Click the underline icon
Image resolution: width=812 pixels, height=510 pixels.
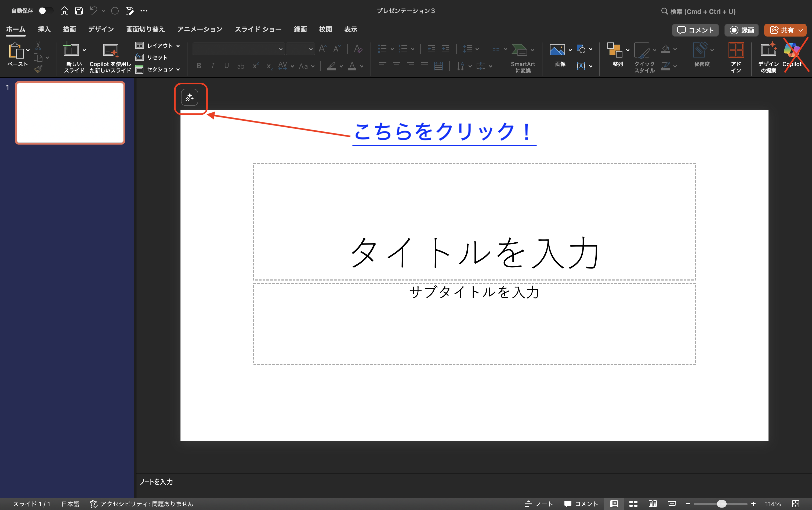[x=227, y=66]
